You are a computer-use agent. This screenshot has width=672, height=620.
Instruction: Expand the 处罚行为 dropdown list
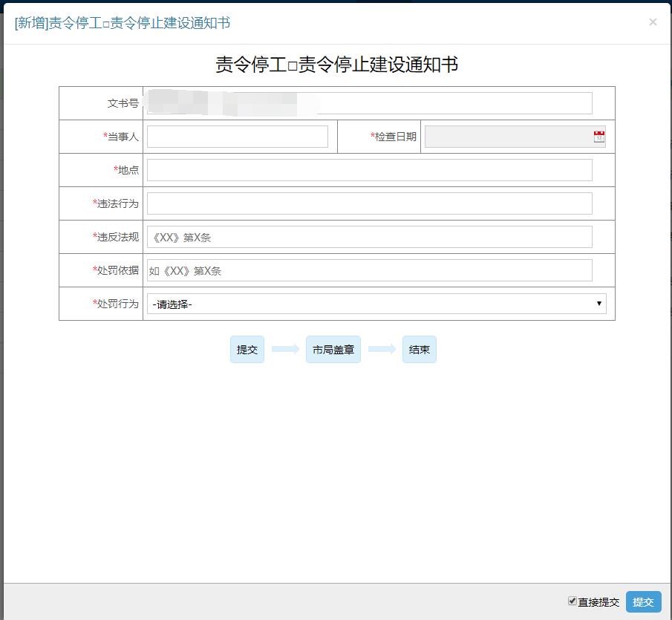point(376,304)
